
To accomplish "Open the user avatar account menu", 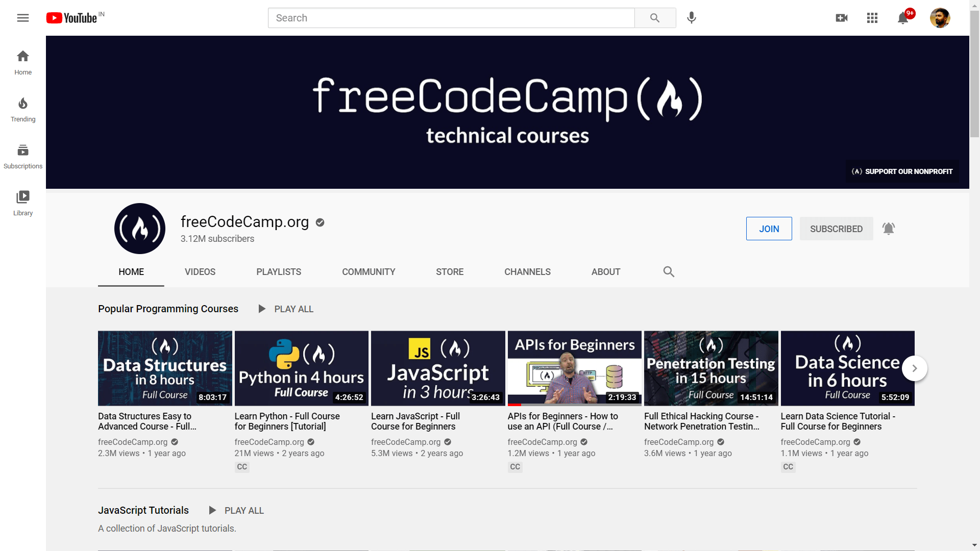I will pyautogui.click(x=940, y=18).
